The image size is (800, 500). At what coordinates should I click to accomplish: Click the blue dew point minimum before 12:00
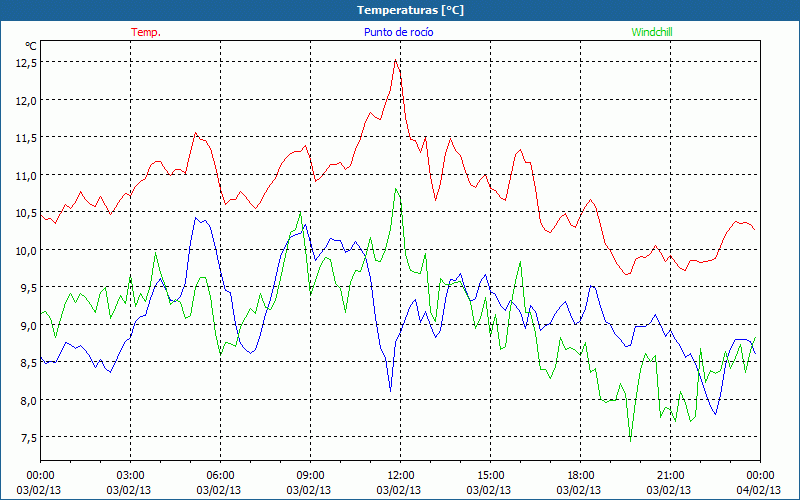point(390,391)
